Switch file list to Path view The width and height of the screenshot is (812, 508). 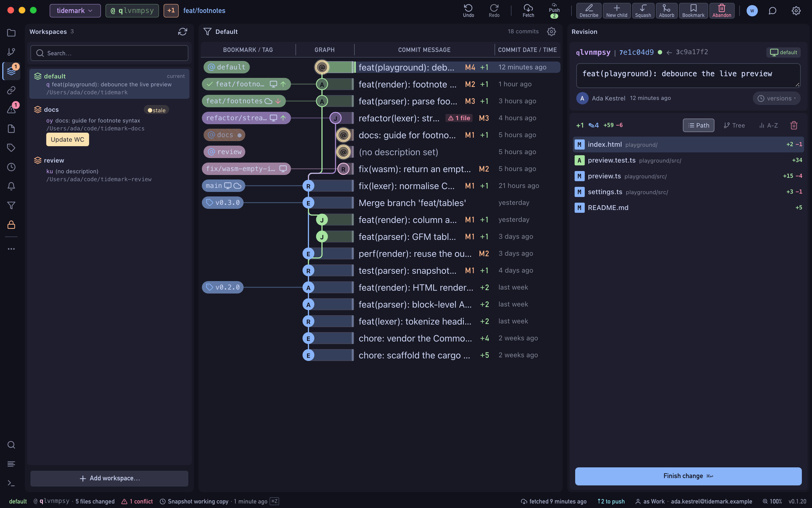tap(698, 125)
